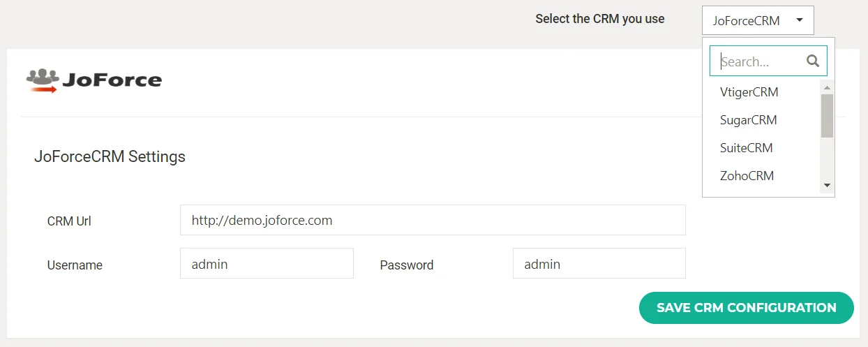Choose VtigerCRM from the CRM list
Screen dimensions: 868x347
(x=749, y=92)
